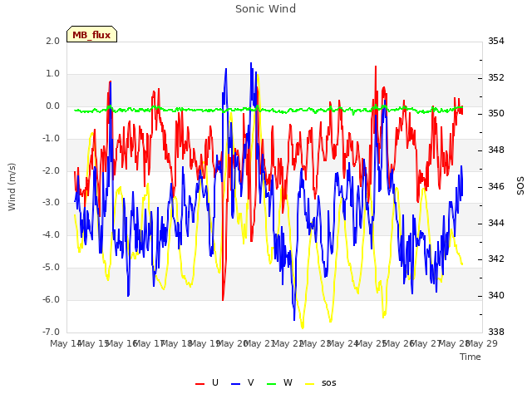Click the MB_flux annotation label
This screenshot has width=532, height=399.
coord(91,35)
